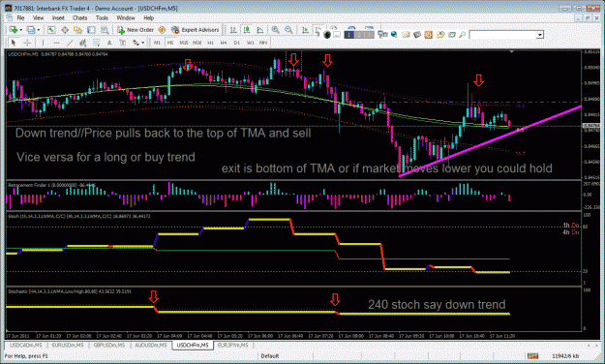Viewport: 605px width, 364px height.
Task: Open the Navigator star-folder icon
Action: click(x=78, y=30)
